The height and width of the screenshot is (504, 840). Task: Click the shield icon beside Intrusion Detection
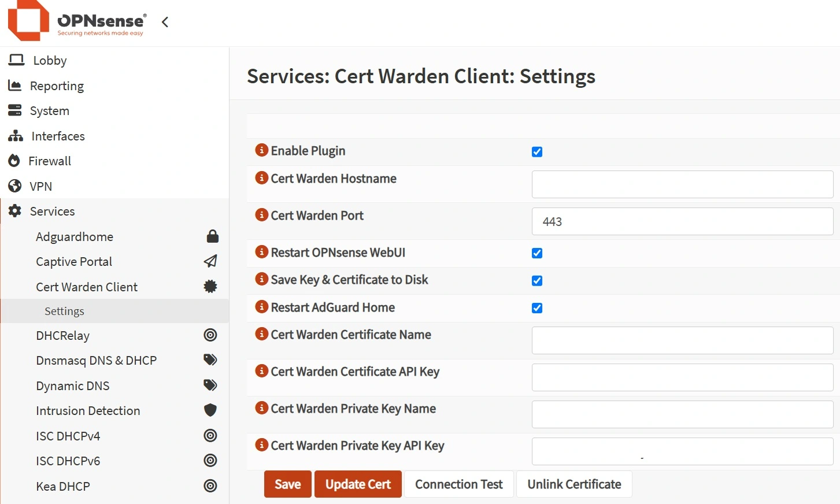(210, 410)
